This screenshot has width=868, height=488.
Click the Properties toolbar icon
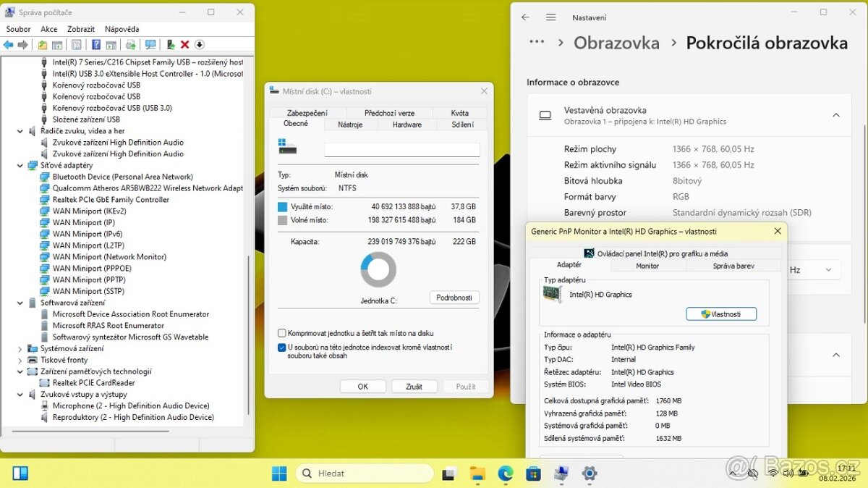75,44
